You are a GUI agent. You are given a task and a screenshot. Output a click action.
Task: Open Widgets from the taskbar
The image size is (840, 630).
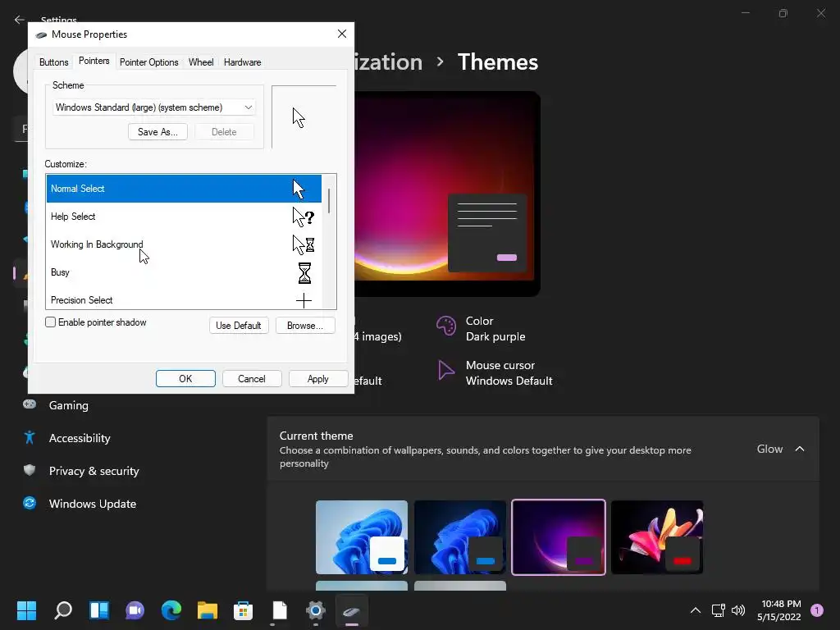pos(99,610)
